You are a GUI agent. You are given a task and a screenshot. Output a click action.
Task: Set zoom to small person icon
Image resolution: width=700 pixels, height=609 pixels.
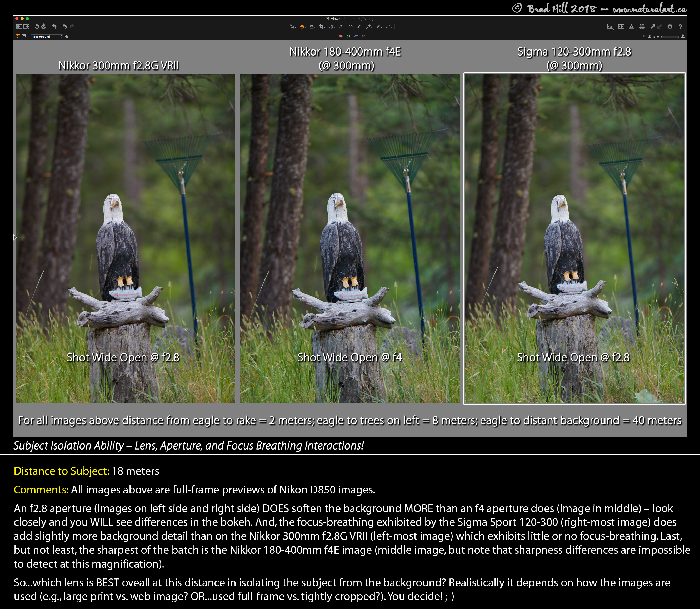650,36
